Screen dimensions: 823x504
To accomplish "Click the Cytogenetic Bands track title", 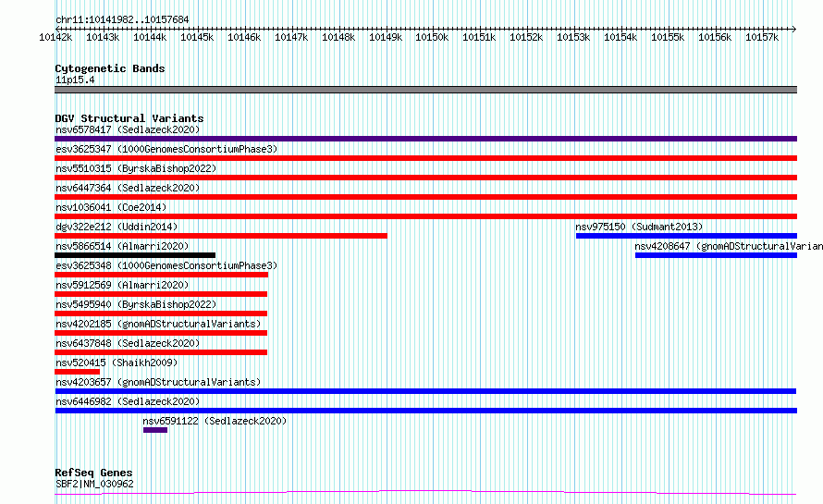I will tap(110, 68).
